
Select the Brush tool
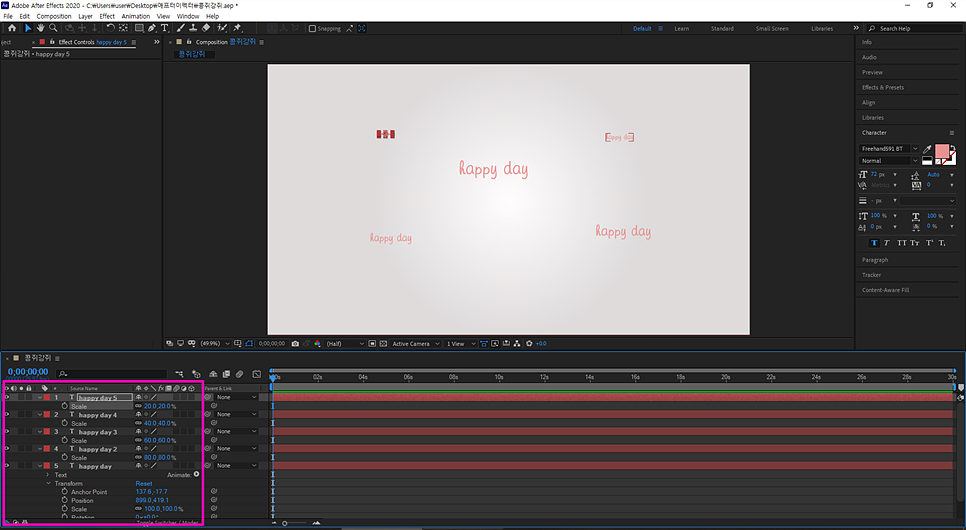coord(181,28)
